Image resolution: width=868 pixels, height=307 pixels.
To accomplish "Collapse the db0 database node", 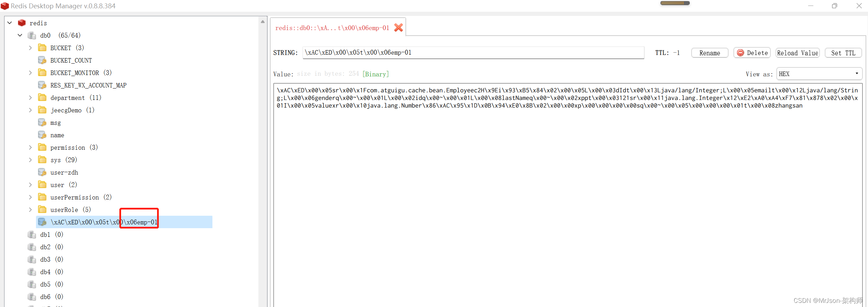I will pos(20,35).
